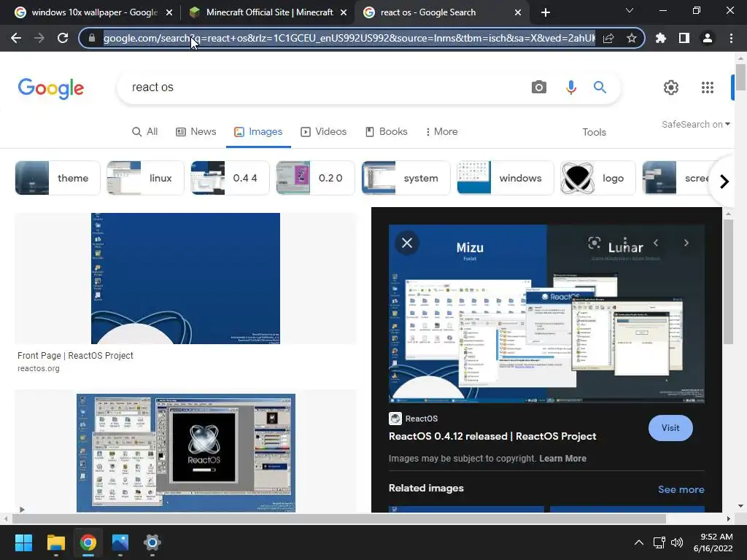This screenshot has width=747, height=560.
Task: Reload the current page
Action: tap(63, 38)
